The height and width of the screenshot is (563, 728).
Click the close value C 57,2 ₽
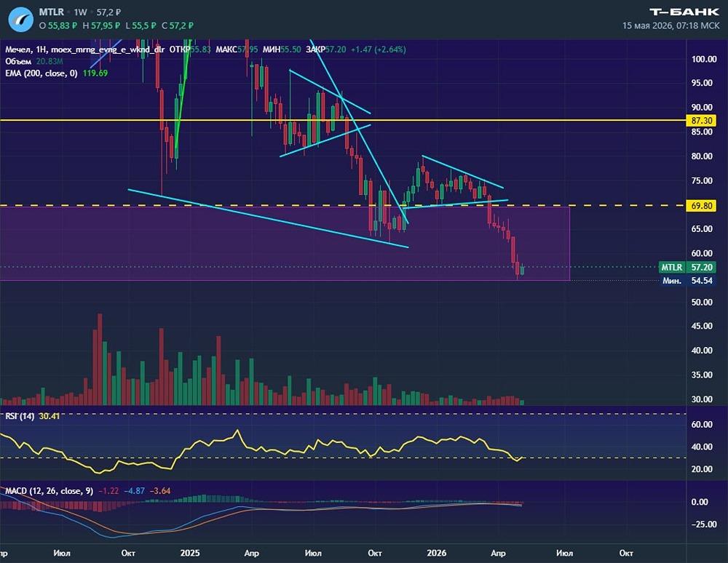(x=178, y=25)
